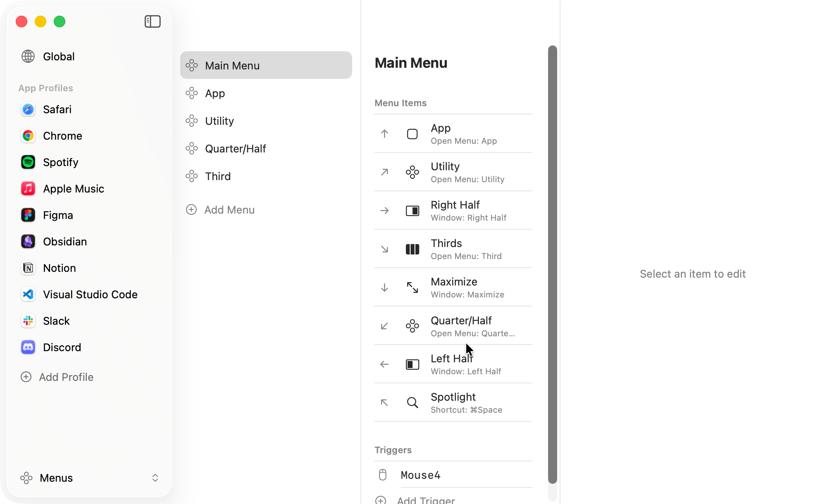The width and height of the screenshot is (825, 504).
Task: Click the Thirds three-column window icon
Action: click(412, 249)
